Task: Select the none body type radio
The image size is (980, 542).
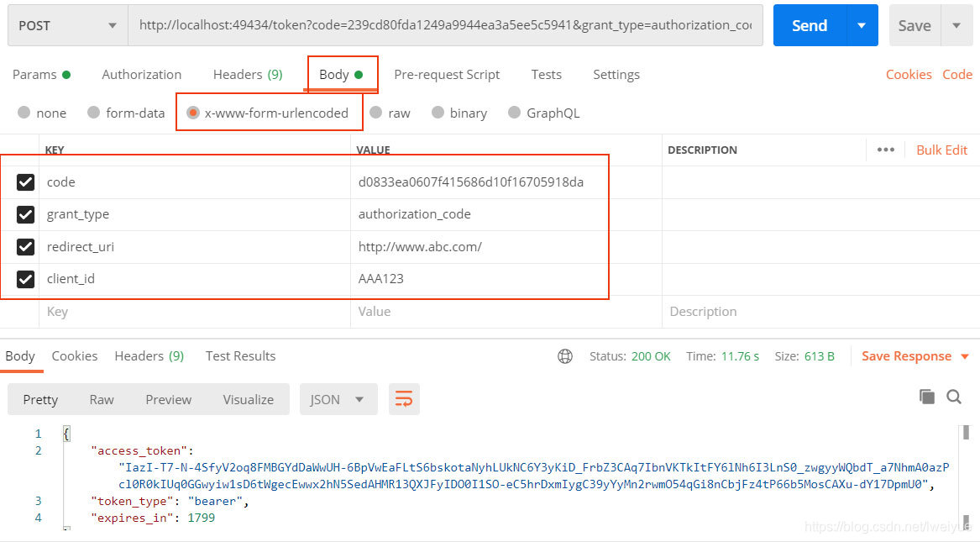Action: (24, 113)
